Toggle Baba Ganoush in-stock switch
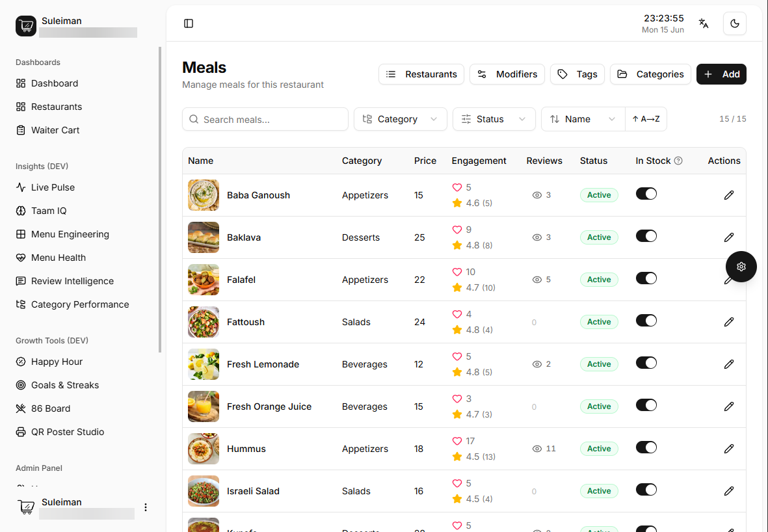The height and width of the screenshot is (532, 768). tap(646, 194)
